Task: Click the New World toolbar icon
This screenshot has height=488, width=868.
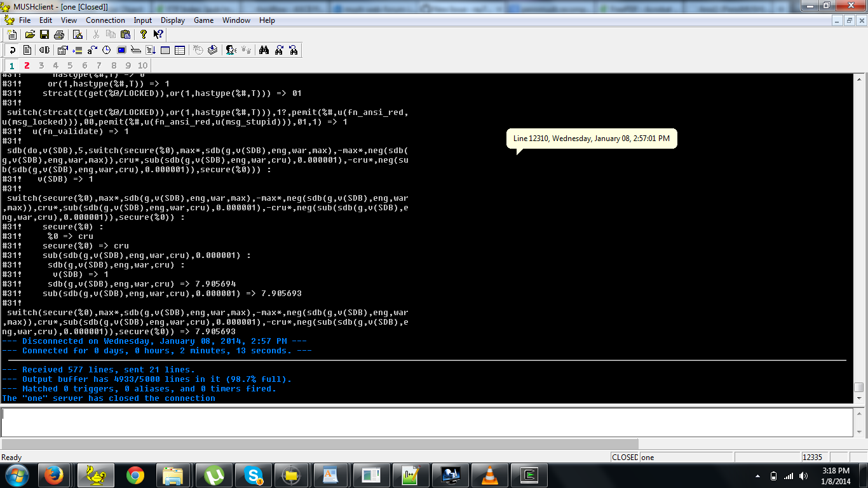Action: click(12, 34)
